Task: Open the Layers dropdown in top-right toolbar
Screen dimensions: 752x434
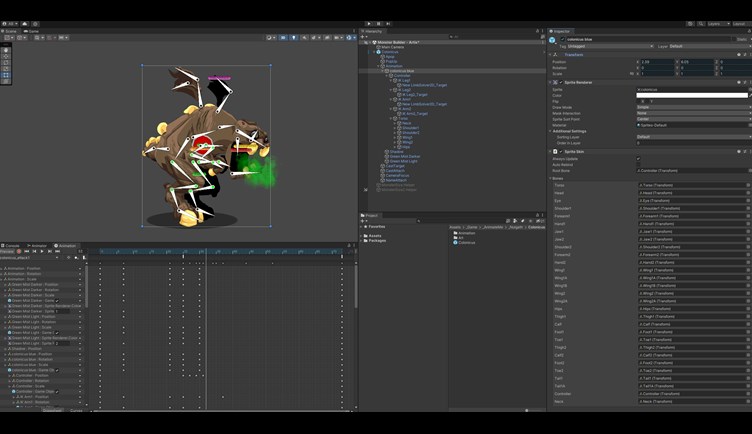Action: click(718, 23)
